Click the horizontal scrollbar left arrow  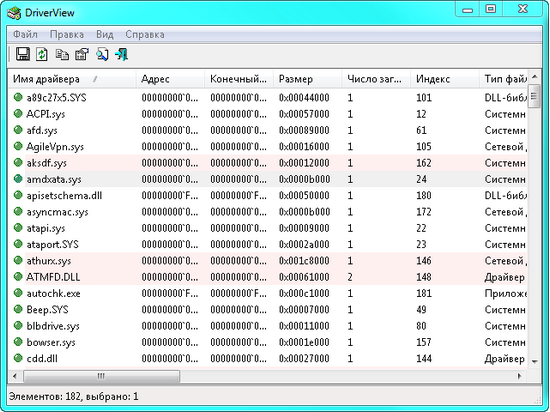(x=15, y=376)
